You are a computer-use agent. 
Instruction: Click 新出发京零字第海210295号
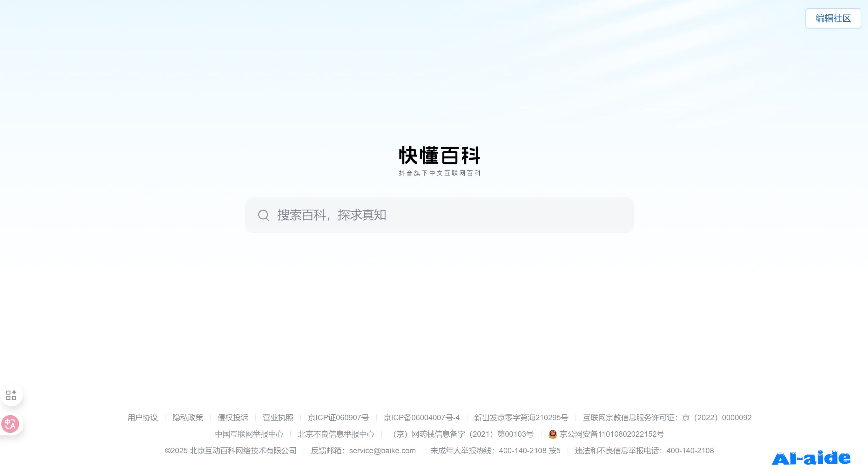(x=521, y=418)
